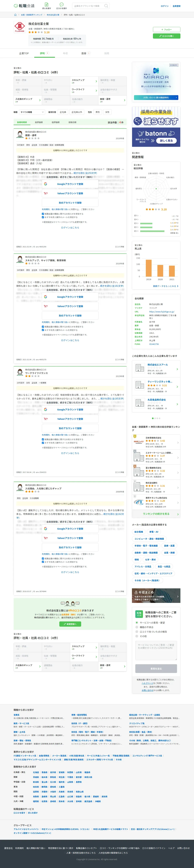Image resolution: width=194 pixels, height=868 pixels.
Task: Click the home icon in the breadcrumb
Action: coord(15,15)
